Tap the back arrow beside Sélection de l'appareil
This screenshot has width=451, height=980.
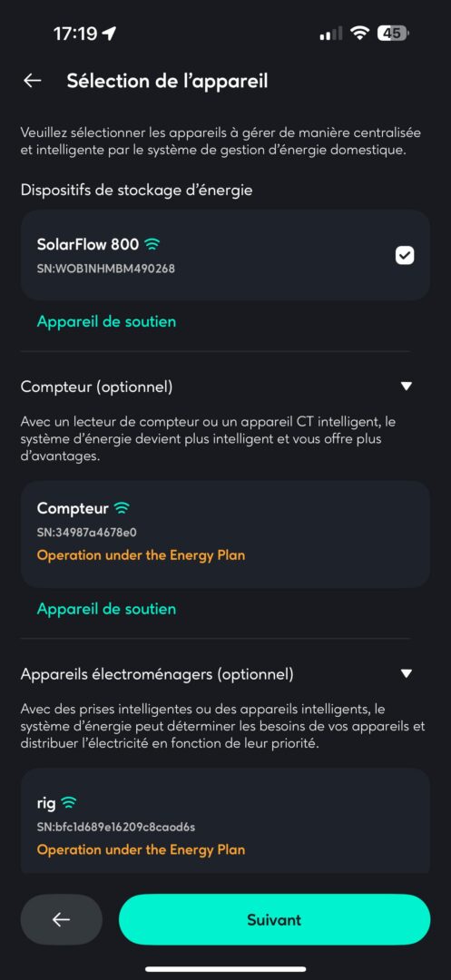pos(32,81)
